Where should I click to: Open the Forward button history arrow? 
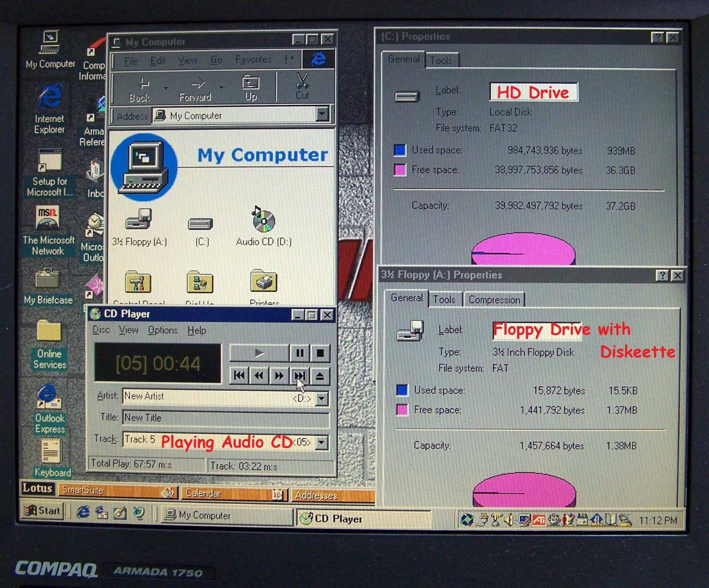tap(221, 88)
